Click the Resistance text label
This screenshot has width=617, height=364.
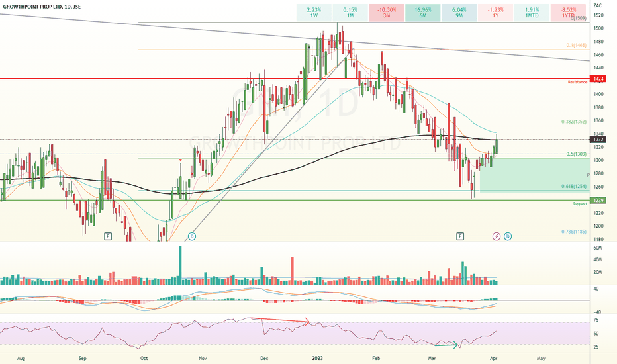click(x=577, y=82)
